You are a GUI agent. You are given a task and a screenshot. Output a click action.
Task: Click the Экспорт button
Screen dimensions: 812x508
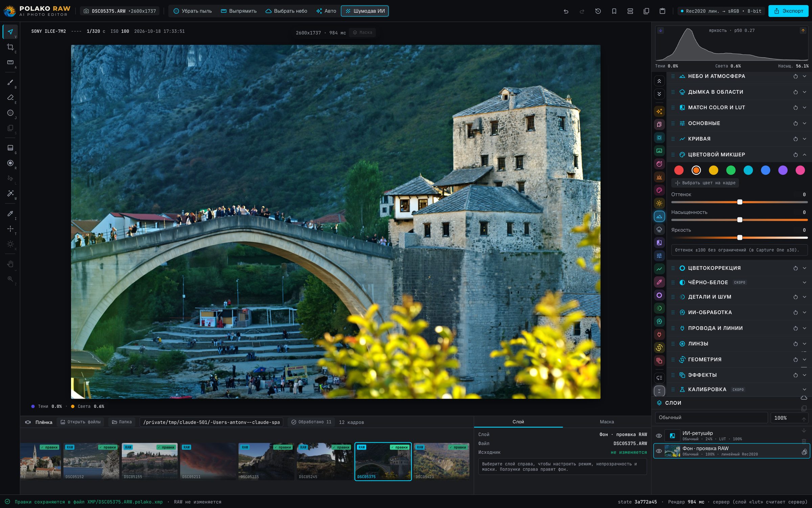coord(788,11)
